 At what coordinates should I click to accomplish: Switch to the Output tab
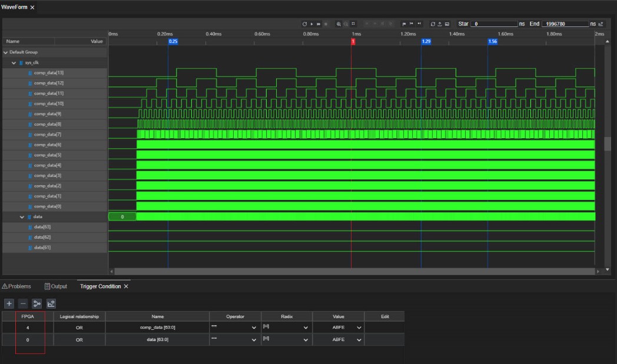coord(56,286)
